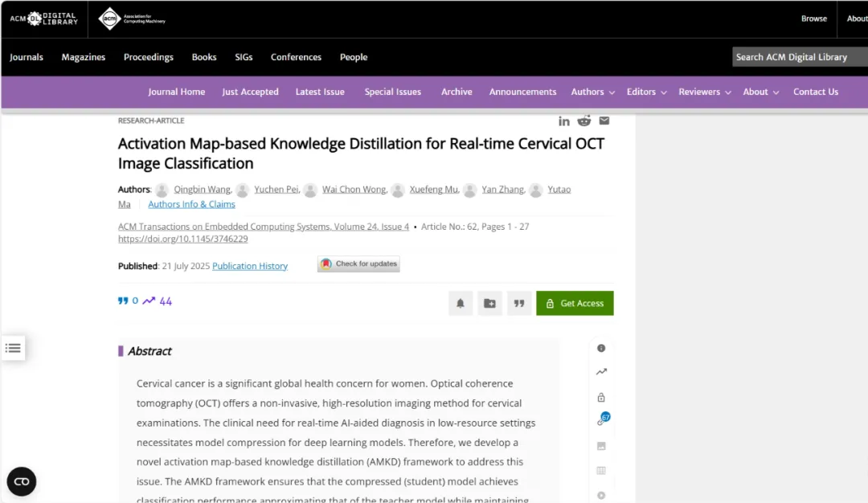Image resolution: width=868 pixels, height=503 pixels.
Task: Share article on Reddit
Action: tap(584, 121)
